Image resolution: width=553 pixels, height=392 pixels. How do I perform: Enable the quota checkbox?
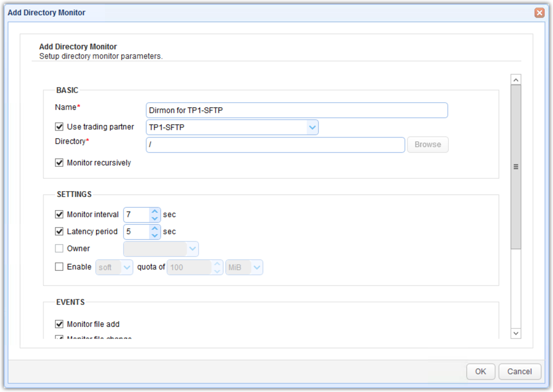point(59,266)
